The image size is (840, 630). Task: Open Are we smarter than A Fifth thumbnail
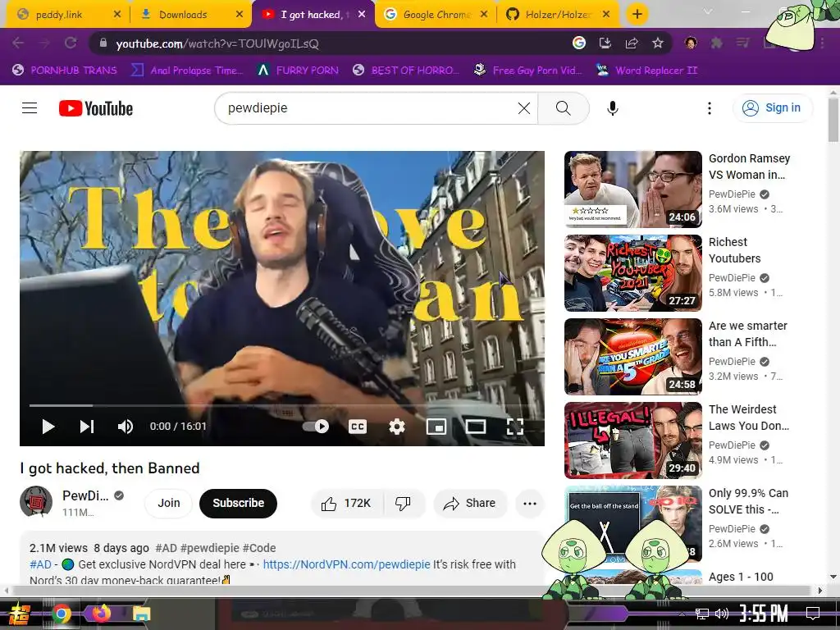(632, 356)
